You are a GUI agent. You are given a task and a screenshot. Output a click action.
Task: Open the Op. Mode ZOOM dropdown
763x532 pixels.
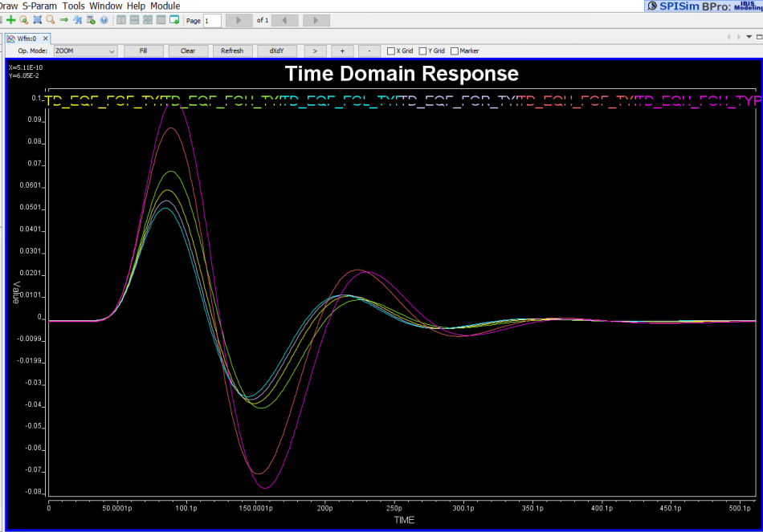coord(85,51)
